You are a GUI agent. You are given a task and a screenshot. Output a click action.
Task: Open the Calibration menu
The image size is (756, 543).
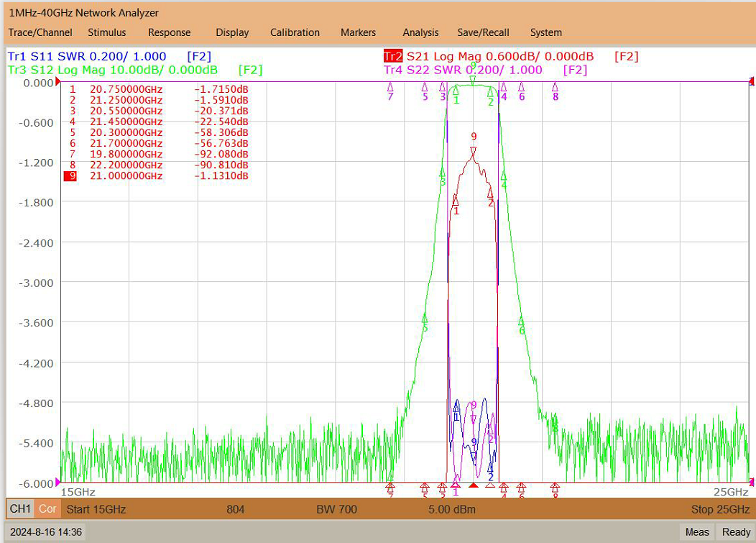[x=295, y=32]
